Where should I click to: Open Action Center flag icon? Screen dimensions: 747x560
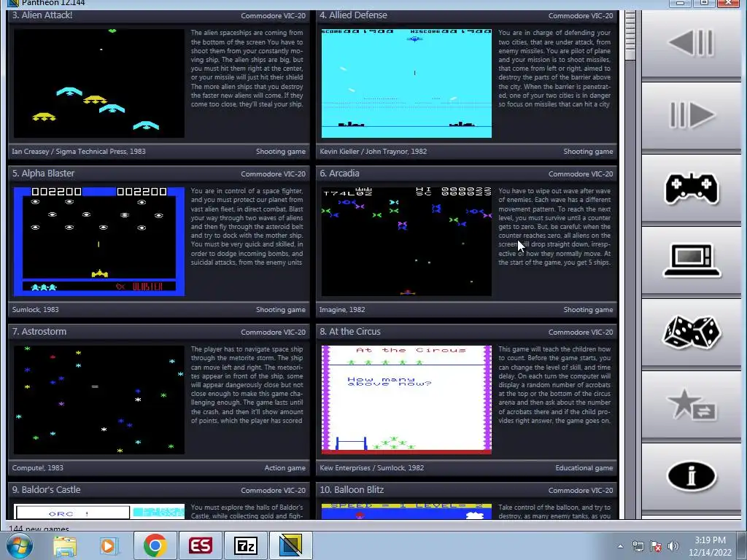656,546
